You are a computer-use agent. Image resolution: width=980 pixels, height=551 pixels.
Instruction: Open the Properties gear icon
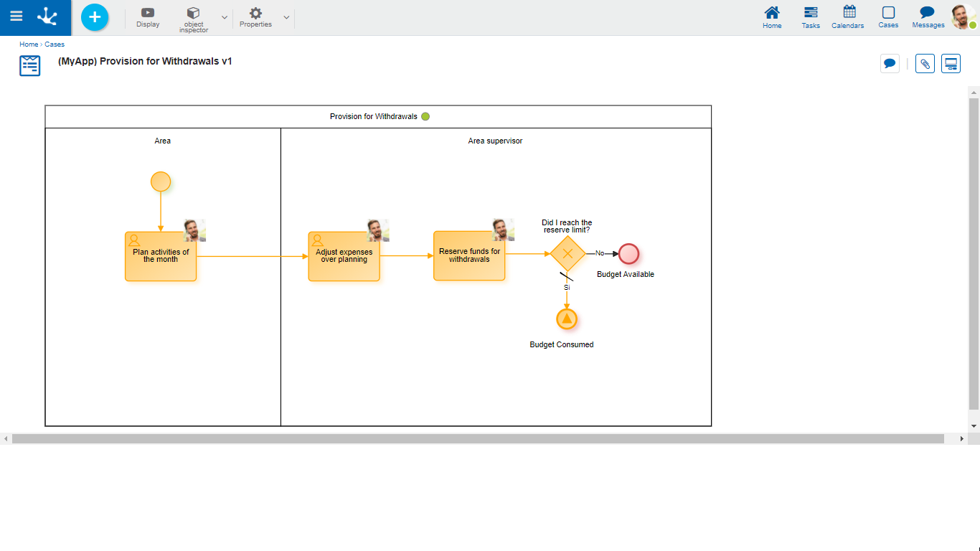point(255,17)
